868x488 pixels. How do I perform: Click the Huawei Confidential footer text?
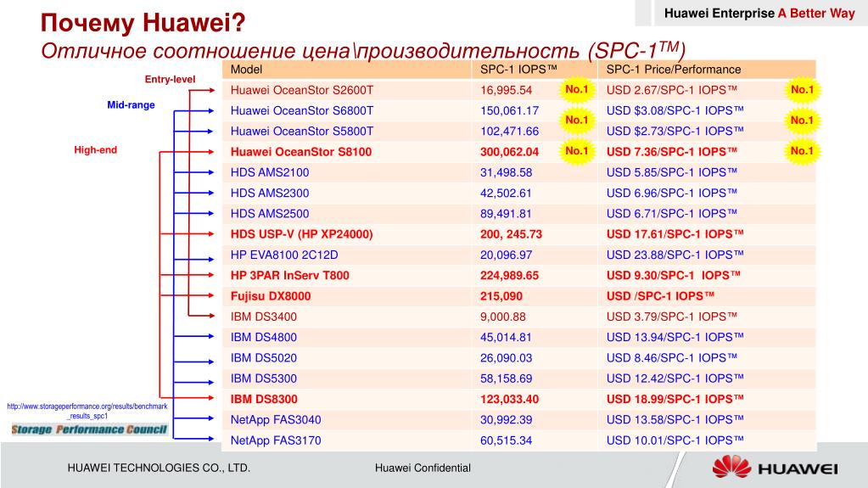423,468
